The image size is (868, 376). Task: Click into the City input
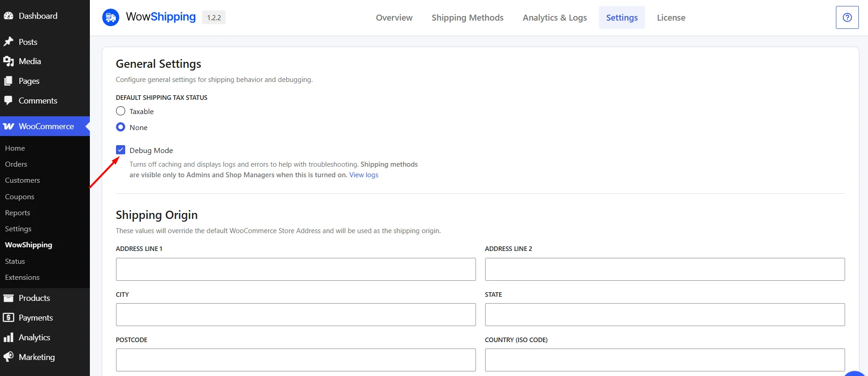pyautogui.click(x=296, y=315)
